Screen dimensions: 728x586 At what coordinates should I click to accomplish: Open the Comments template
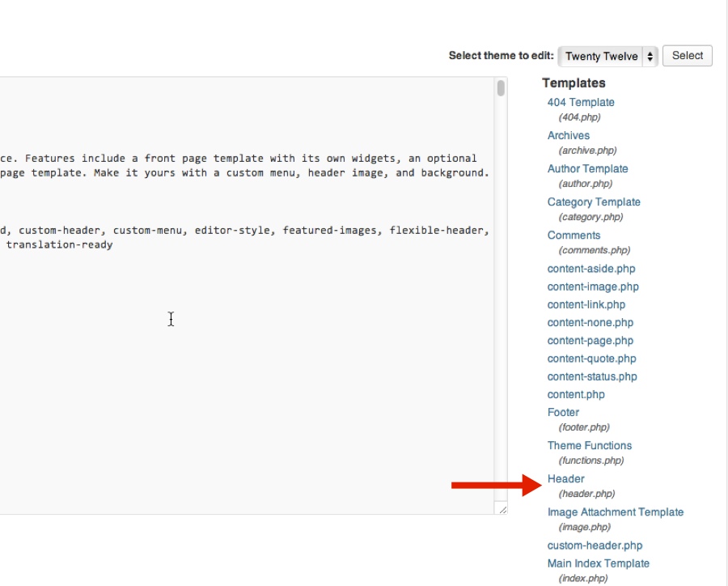pos(574,236)
